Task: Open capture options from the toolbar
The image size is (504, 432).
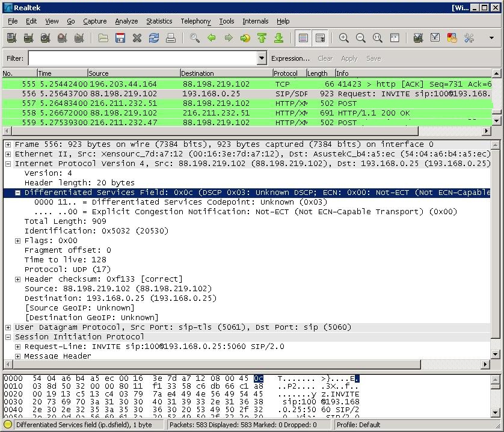Action: 29,38
